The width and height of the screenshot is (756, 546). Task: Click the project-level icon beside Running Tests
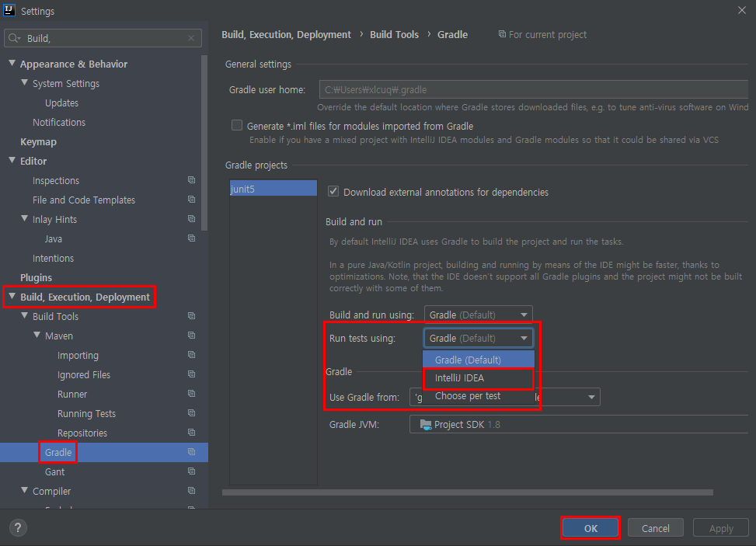click(x=191, y=413)
